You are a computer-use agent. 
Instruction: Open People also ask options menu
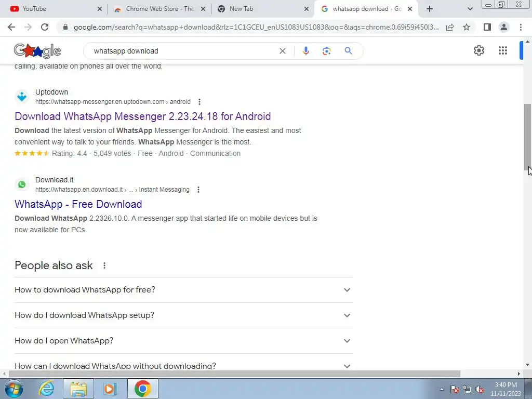[104, 265]
